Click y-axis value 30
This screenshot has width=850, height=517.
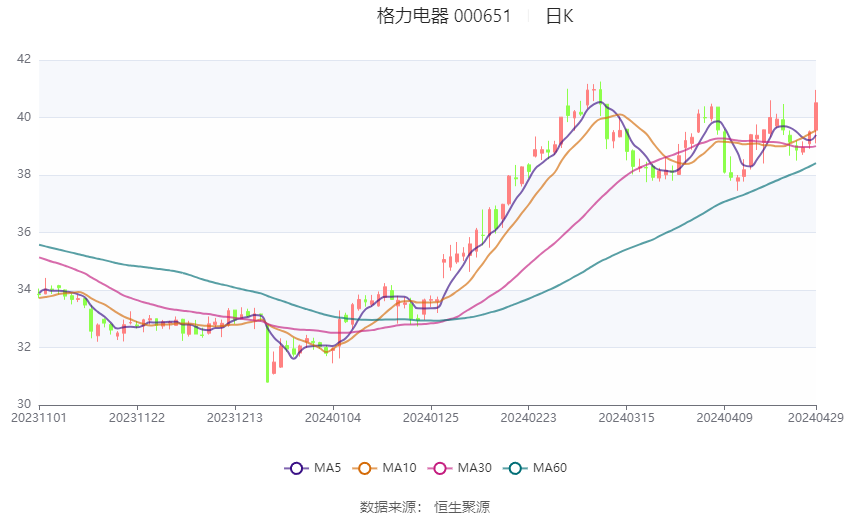pos(24,404)
